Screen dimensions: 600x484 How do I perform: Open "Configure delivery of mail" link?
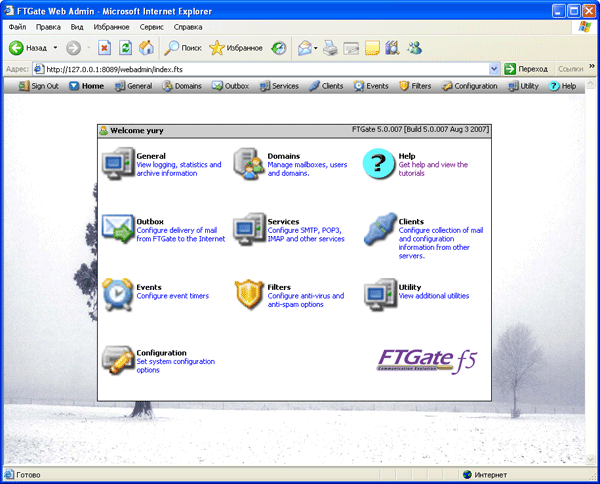click(181, 235)
